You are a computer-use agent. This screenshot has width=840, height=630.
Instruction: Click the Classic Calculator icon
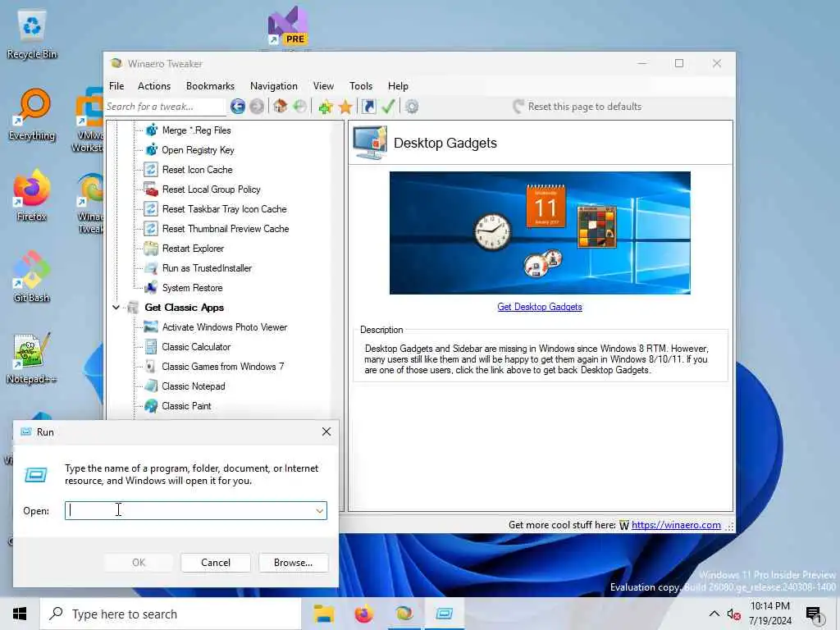152,347
